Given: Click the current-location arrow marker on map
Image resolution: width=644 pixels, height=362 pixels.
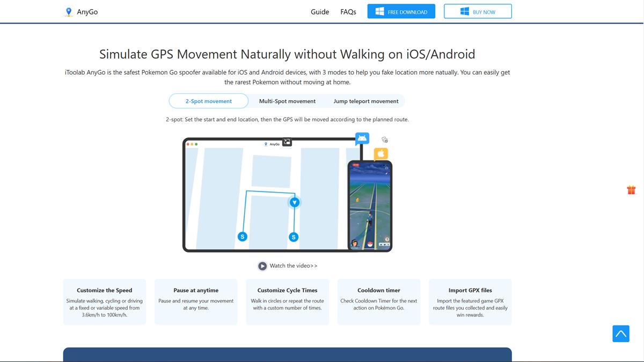Looking at the screenshot, I should pyautogui.click(x=294, y=202).
